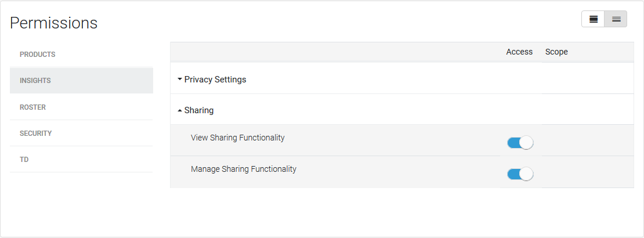
Task: Click the Sharing section title
Action: [199, 110]
